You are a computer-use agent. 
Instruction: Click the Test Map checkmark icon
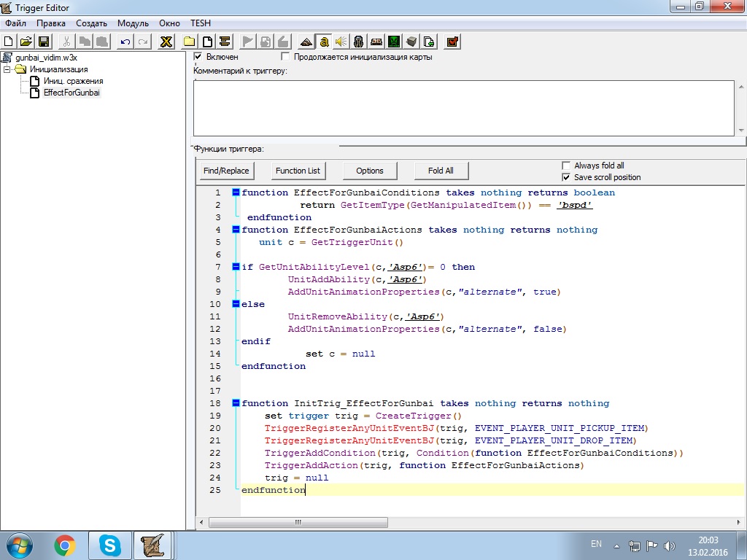(x=452, y=41)
